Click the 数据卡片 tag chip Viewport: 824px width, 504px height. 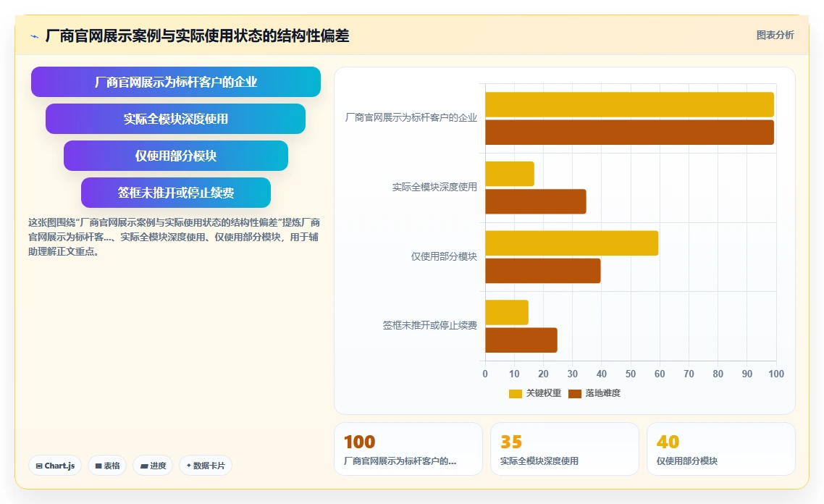click(206, 466)
